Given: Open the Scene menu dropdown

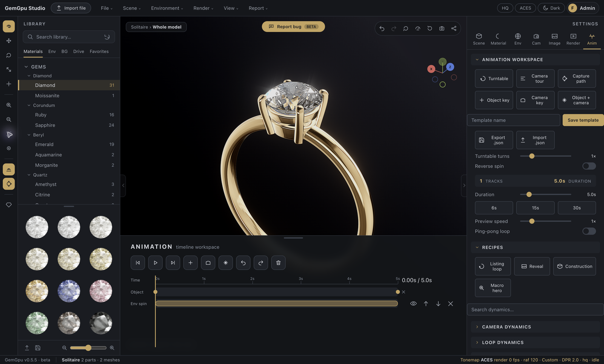Looking at the screenshot, I should [132, 8].
